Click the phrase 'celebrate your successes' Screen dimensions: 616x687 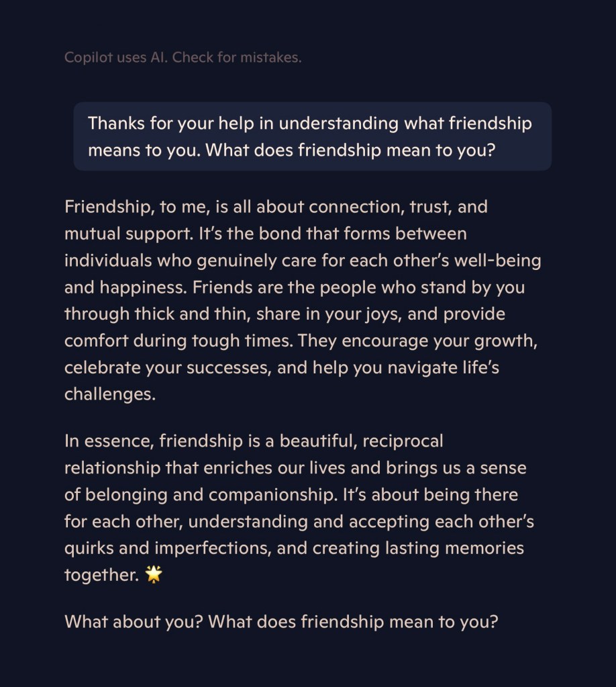tap(168, 368)
